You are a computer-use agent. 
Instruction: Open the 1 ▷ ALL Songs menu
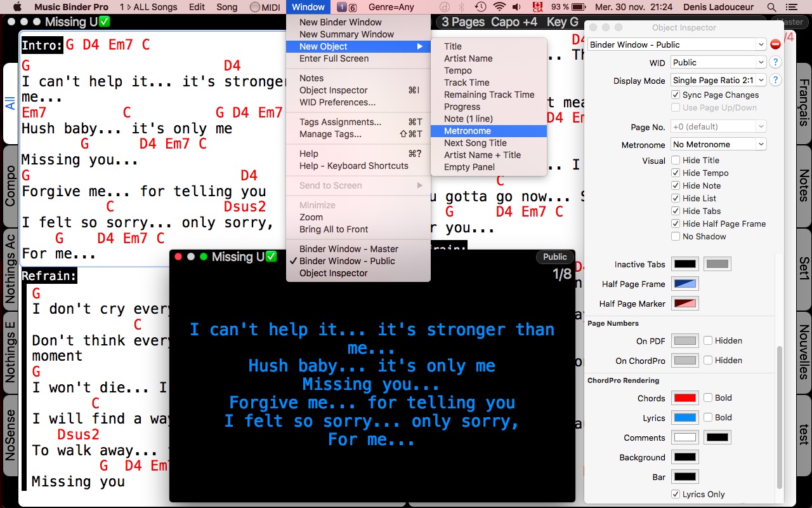pos(148,7)
